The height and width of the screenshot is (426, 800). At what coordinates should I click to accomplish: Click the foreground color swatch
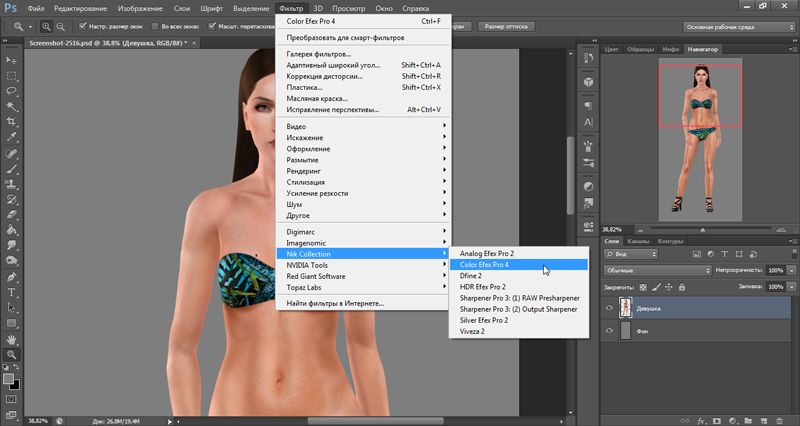pyautogui.click(x=8, y=379)
